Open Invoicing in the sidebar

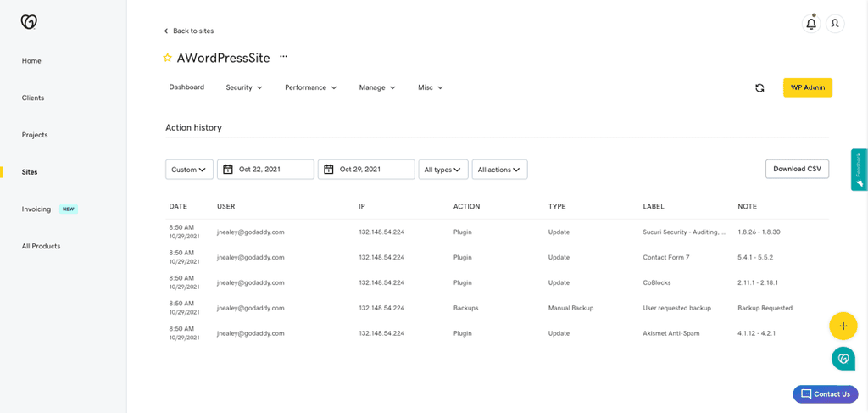pos(36,209)
